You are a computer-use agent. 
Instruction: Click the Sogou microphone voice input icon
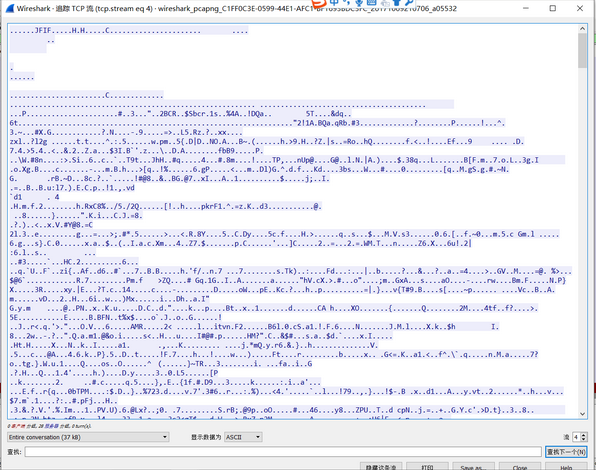pos(358,3)
